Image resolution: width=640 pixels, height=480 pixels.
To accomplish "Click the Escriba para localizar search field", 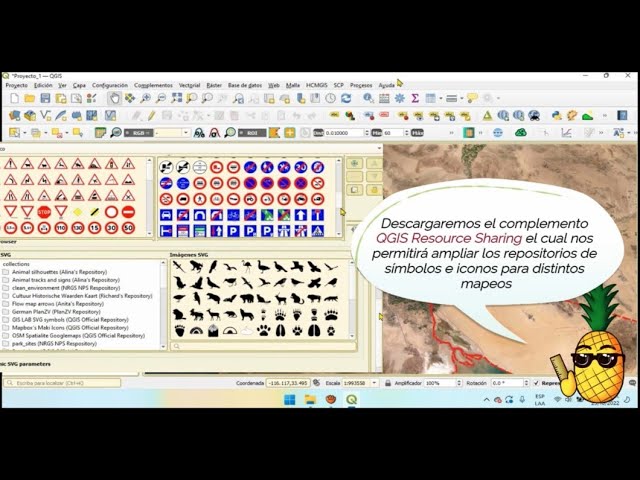I will coord(62,383).
